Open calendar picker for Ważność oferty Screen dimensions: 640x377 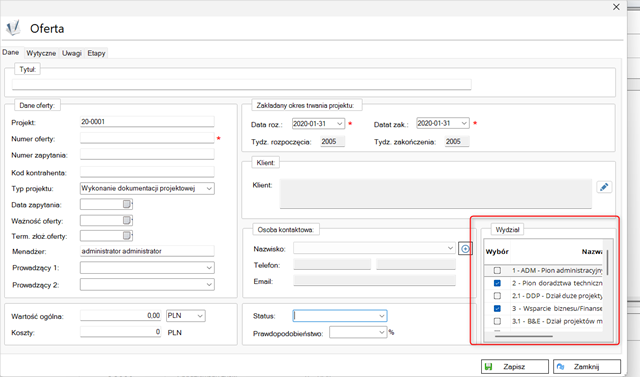(x=127, y=220)
